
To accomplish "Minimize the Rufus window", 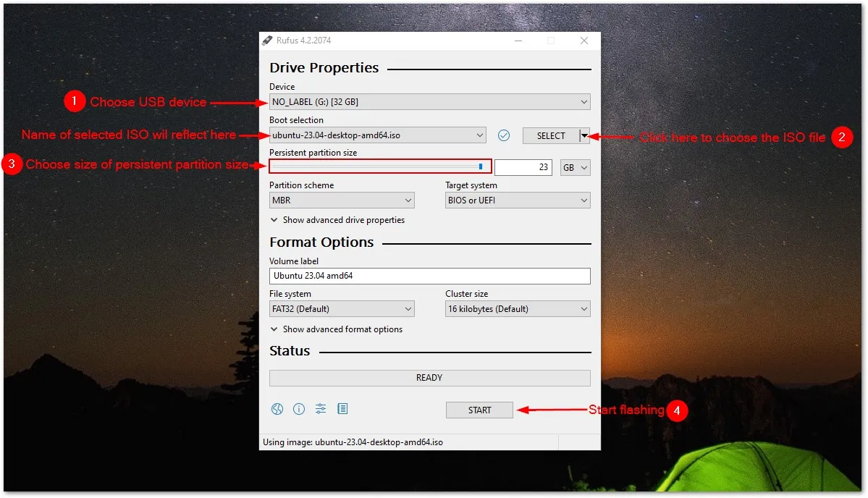I will coord(518,41).
